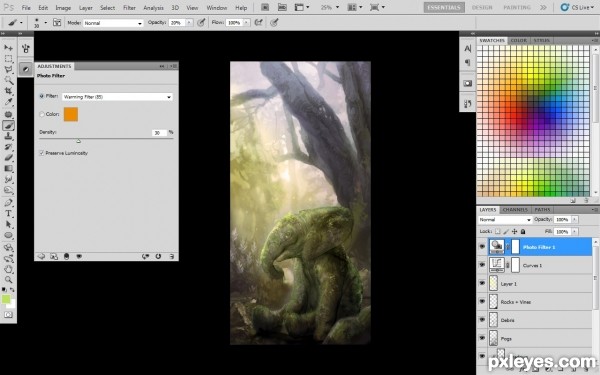Image resolution: width=600 pixels, height=375 pixels.
Task: Select the Rectangular Marquee tool
Action: [8, 59]
